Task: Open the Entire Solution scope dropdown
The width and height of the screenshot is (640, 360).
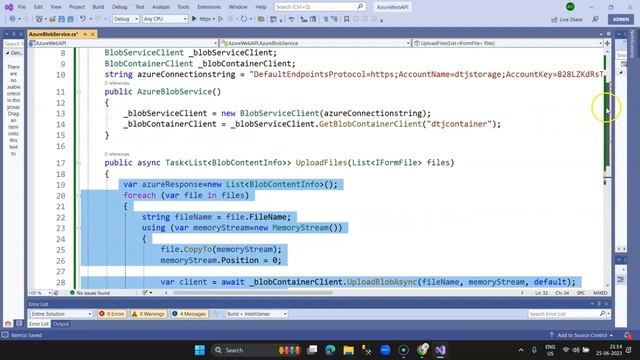Action: (61, 314)
